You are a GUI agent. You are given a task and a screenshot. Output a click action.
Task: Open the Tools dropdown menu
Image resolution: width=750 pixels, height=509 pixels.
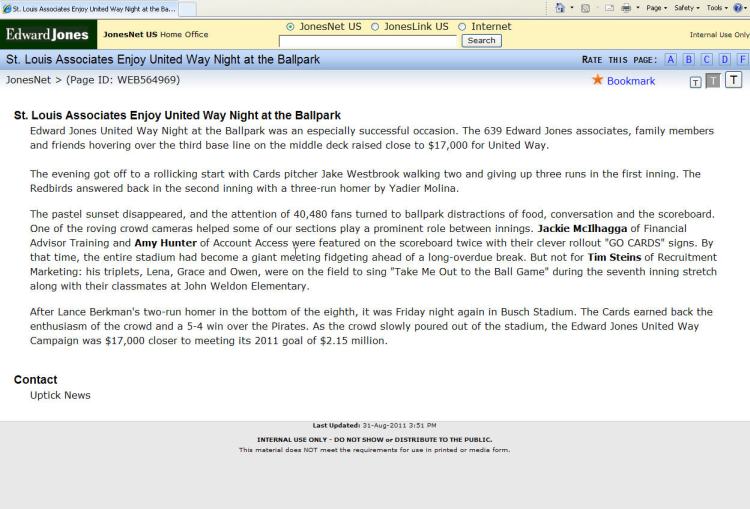tap(717, 8)
